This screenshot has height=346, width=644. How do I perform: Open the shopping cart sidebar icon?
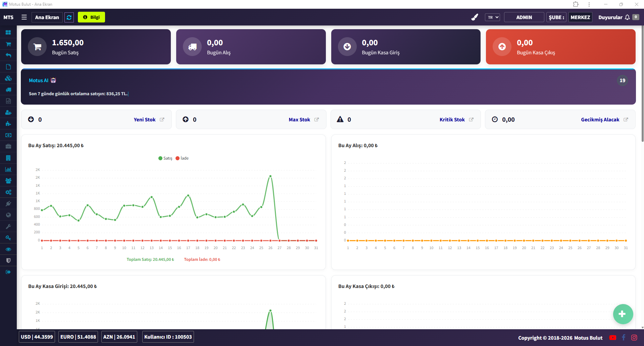(8, 44)
